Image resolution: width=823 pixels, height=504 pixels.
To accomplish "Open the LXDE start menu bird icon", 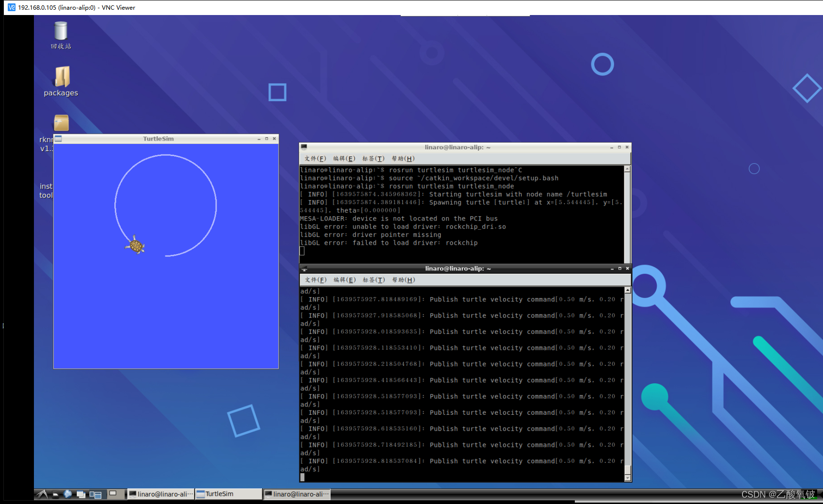I will click(42, 494).
